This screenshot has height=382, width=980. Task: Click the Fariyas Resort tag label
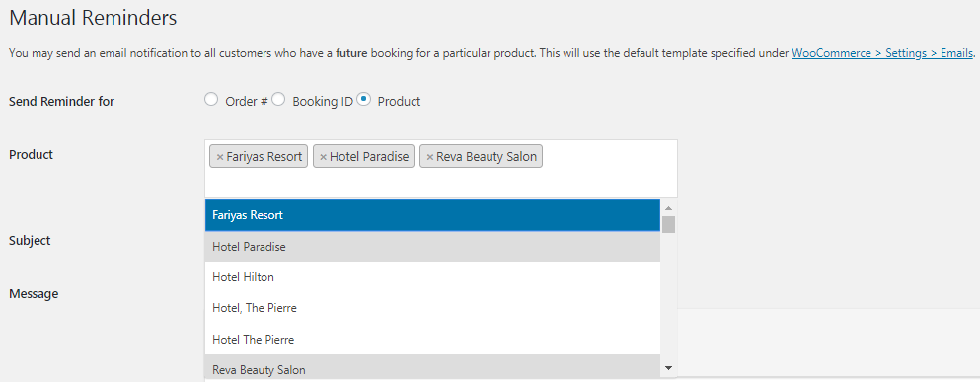pyautogui.click(x=264, y=157)
